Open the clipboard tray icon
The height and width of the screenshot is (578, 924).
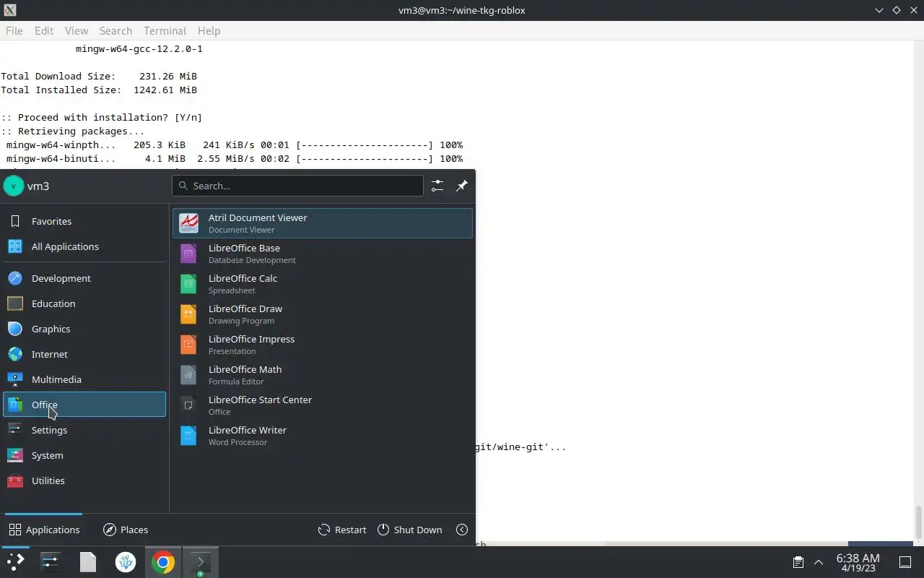(x=798, y=562)
